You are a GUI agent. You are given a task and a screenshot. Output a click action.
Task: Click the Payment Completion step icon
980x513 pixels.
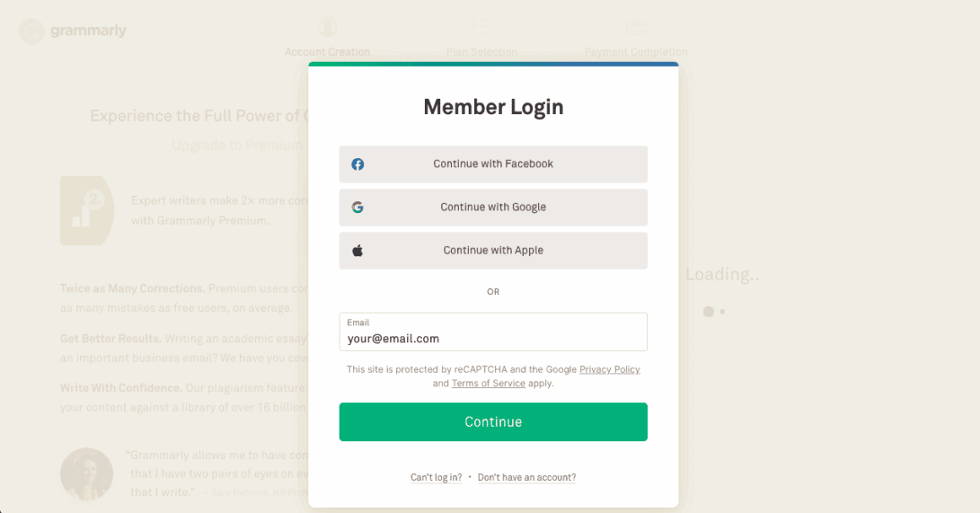[x=635, y=28]
